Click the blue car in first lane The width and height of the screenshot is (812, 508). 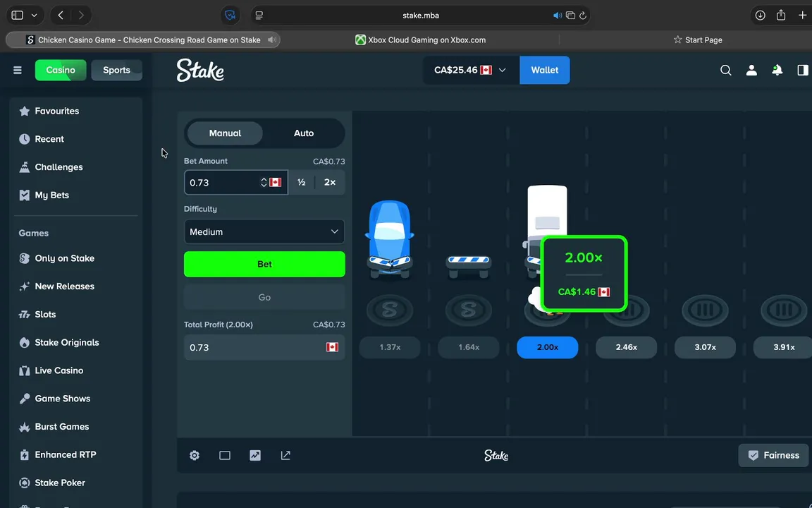(390, 239)
